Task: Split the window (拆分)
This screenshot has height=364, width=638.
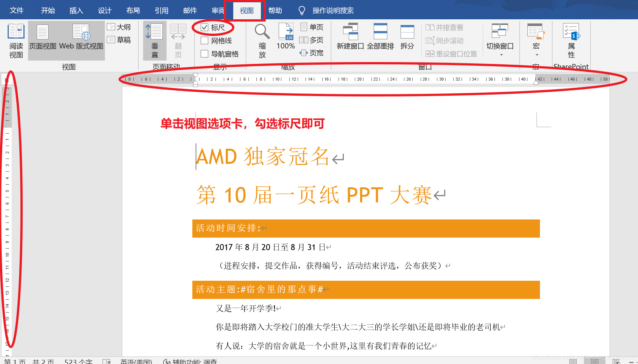Action: click(x=407, y=36)
